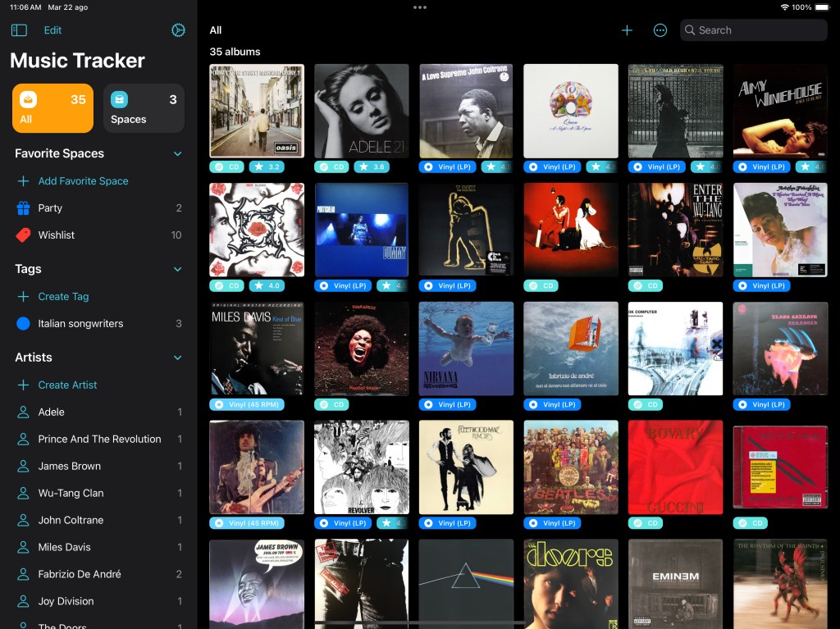The height and width of the screenshot is (629, 840).
Task: Open the Nirvana Nevermind album
Action: click(x=466, y=349)
